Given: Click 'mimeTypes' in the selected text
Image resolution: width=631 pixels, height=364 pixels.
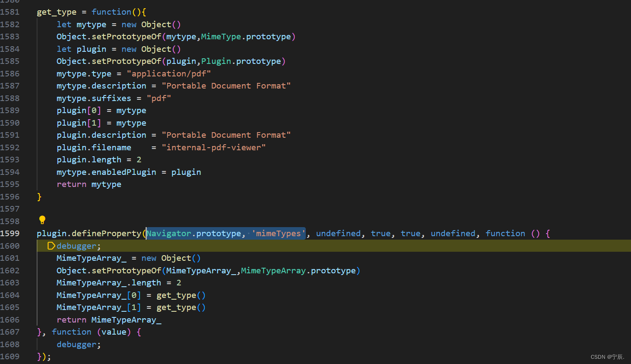Looking at the screenshot, I should tap(278, 234).
